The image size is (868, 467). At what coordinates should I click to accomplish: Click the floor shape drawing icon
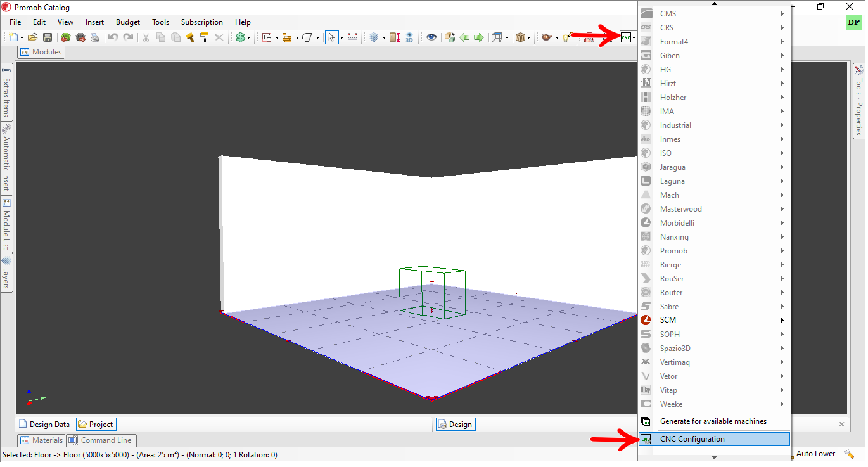(307, 37)
